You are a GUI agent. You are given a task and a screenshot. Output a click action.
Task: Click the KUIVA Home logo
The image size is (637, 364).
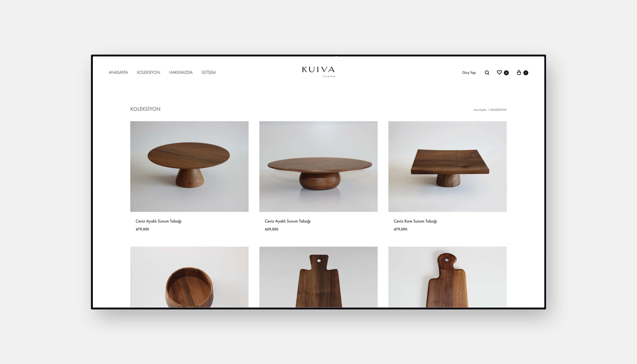(x=318, y=72)
